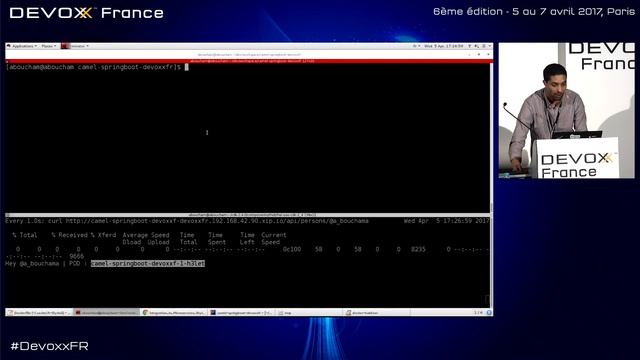This screenshot has height=360, width=640.
Task: Click the workspace switcher indicator in bottom taskbar
Action: [478, 313]
